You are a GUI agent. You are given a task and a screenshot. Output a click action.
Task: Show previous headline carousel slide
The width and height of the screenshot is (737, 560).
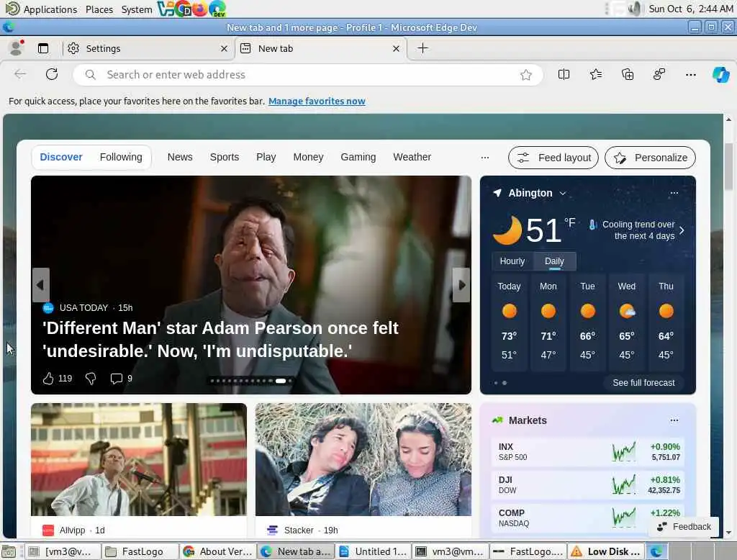[x=41, y=285]
